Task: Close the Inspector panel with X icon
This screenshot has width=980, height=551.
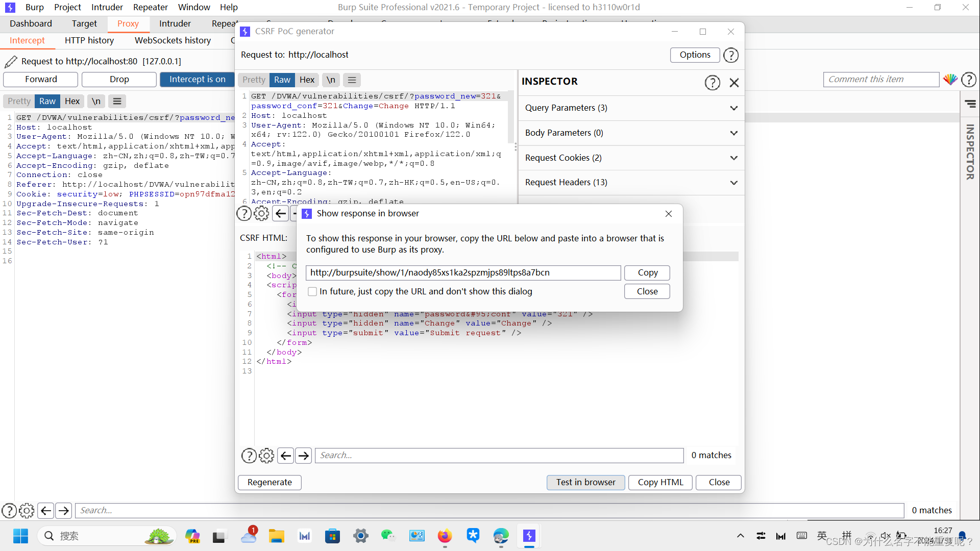Action: 734,82
